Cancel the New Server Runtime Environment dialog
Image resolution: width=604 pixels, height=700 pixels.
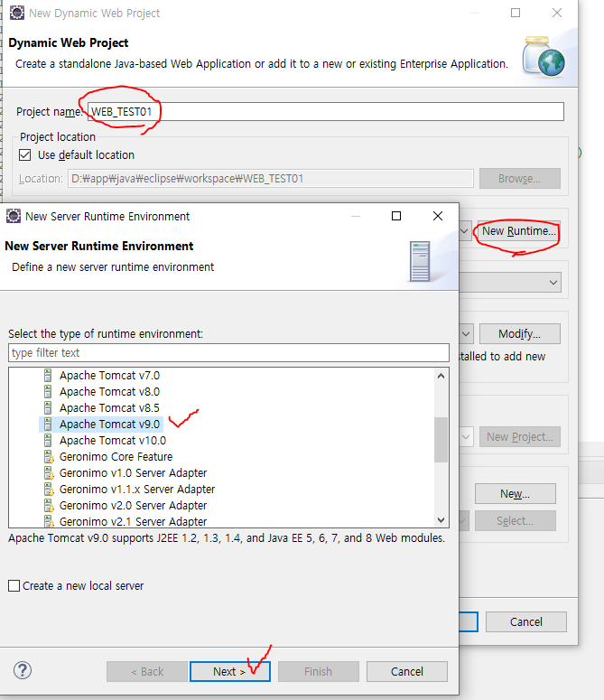click(x=407, y=671)
